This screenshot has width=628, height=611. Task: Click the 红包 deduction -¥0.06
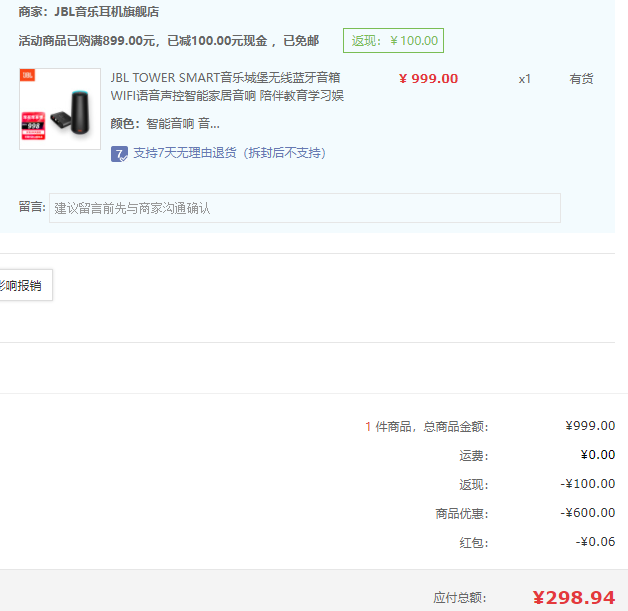click(595, 542)
